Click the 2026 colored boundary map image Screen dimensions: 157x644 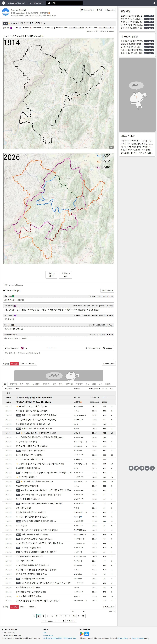59,208
